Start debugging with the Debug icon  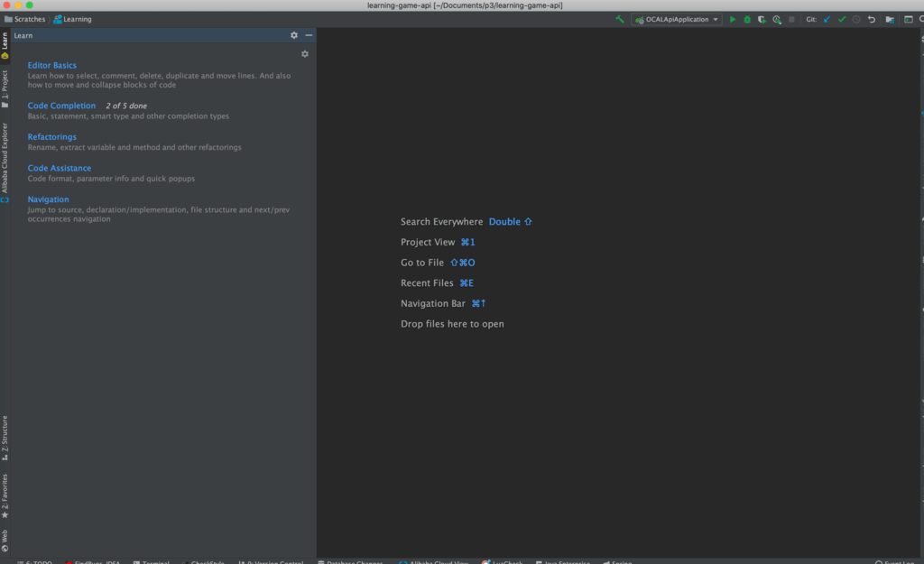(x=749, y=19)
